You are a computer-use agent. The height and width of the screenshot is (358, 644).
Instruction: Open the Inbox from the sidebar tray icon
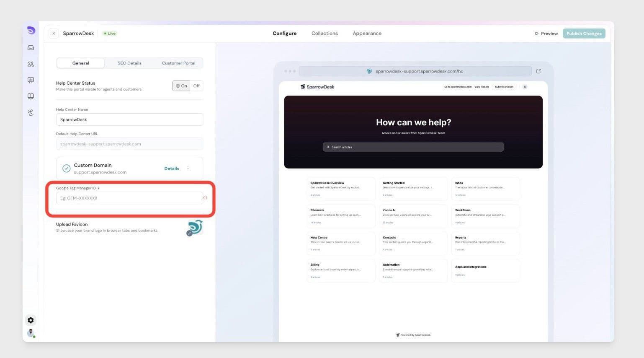point(31,48)
